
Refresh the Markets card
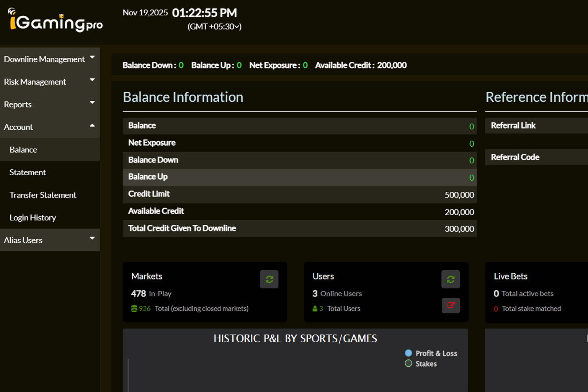(269, 279)
